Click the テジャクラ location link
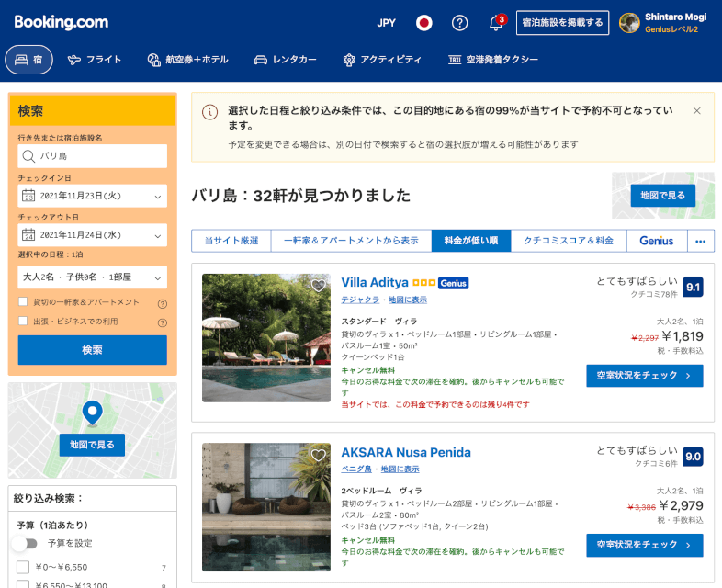The image size is (722, 588). pyautogui.click(x=360, y=300)
